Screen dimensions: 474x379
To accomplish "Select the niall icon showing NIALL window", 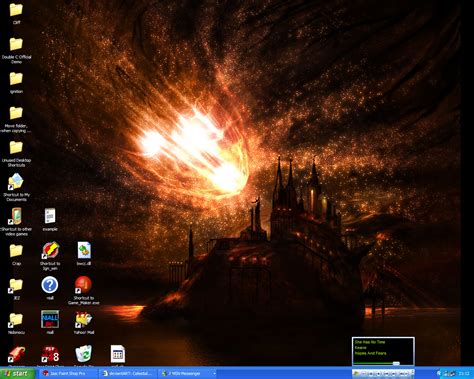I will click(50, 319).
